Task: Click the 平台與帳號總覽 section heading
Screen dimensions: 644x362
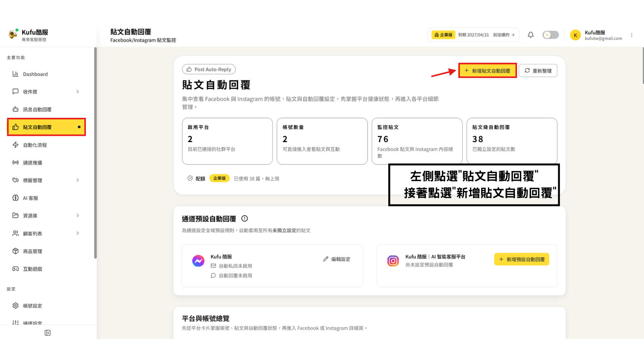Action: (x=206, y=318)
